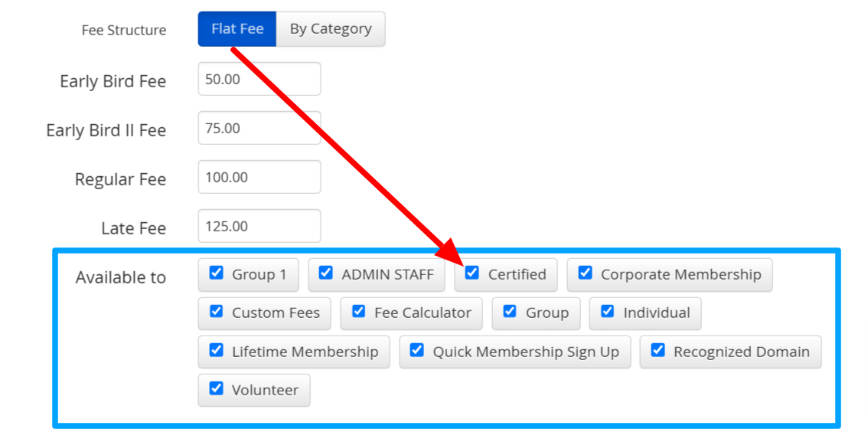Toggle Corporate Membership availability
This screenshot has height=442, width=868.
coord(585,273)
